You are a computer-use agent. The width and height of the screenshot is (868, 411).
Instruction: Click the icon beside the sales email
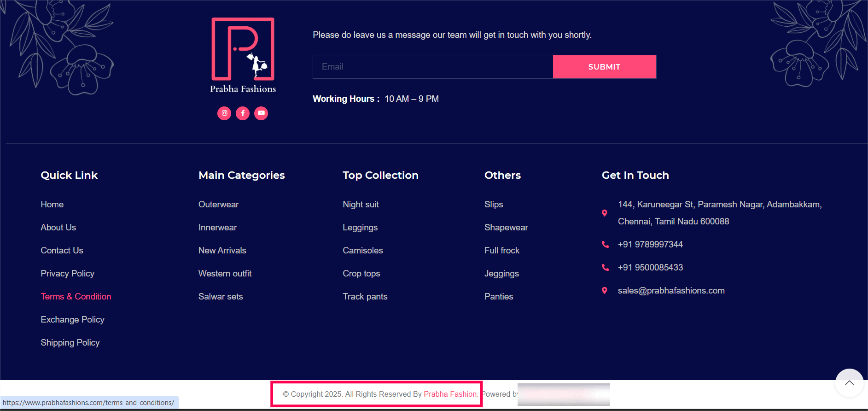[x=605, y=290]
